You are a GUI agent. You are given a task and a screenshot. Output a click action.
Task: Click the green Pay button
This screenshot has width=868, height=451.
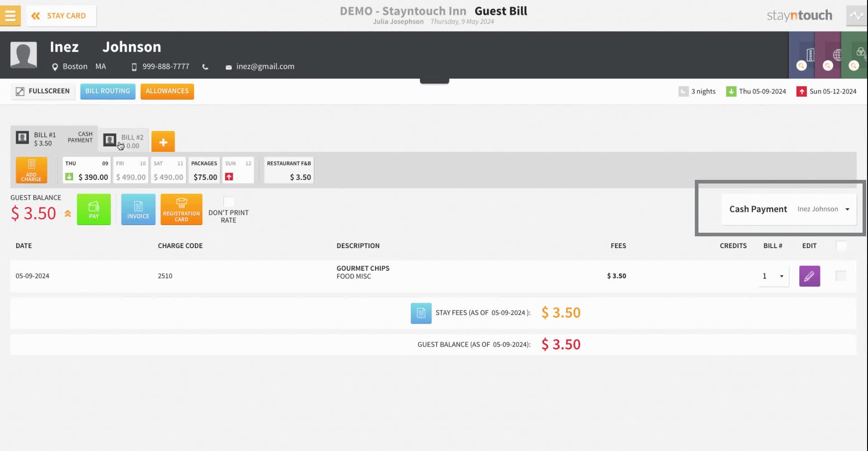94,209
